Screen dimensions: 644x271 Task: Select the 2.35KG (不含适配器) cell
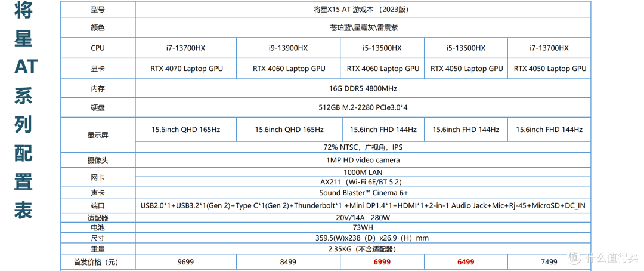point(363,249)
